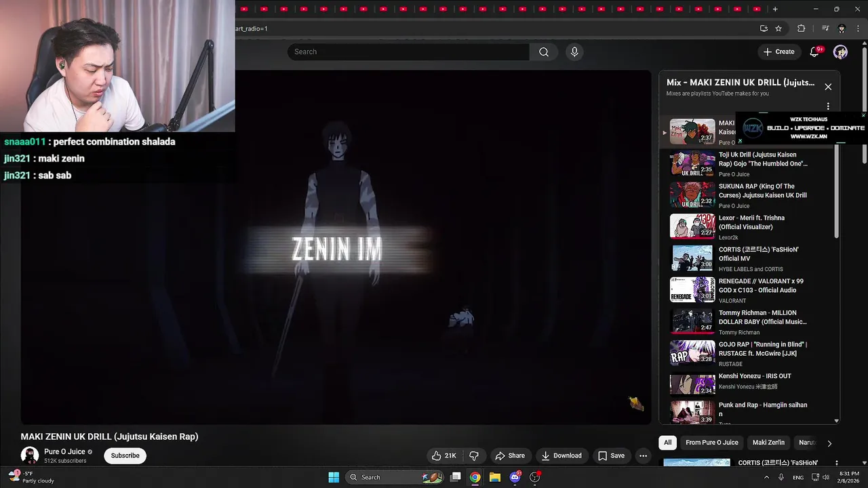This screenshot has width=868, height=488.
Task: Open the HYBE LABELS and CORTIS channel text
Action: point(751,269)
